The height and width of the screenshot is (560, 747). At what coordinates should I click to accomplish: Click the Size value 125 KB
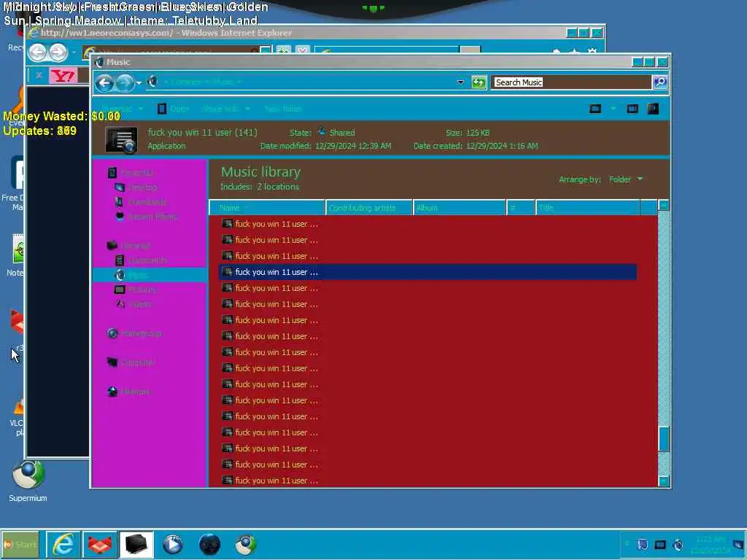(478, 133)
